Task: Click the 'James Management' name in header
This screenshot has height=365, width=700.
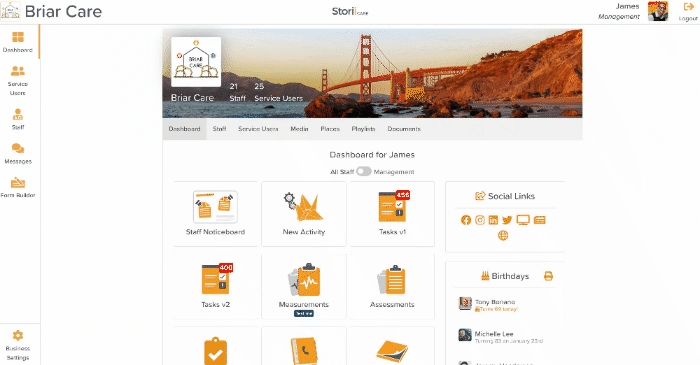Action: pos(619,11)
